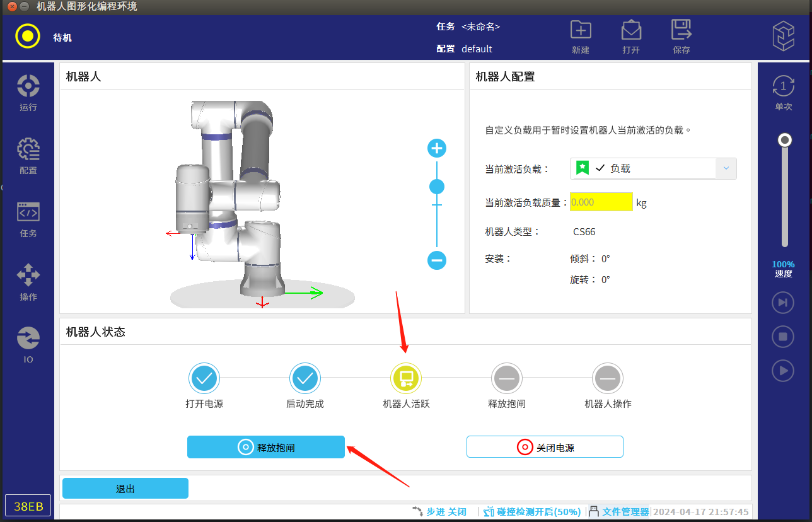Screen dimensions: 812x522
Task: Save the task using the 保存 icon
Action: tap(681, 37)
